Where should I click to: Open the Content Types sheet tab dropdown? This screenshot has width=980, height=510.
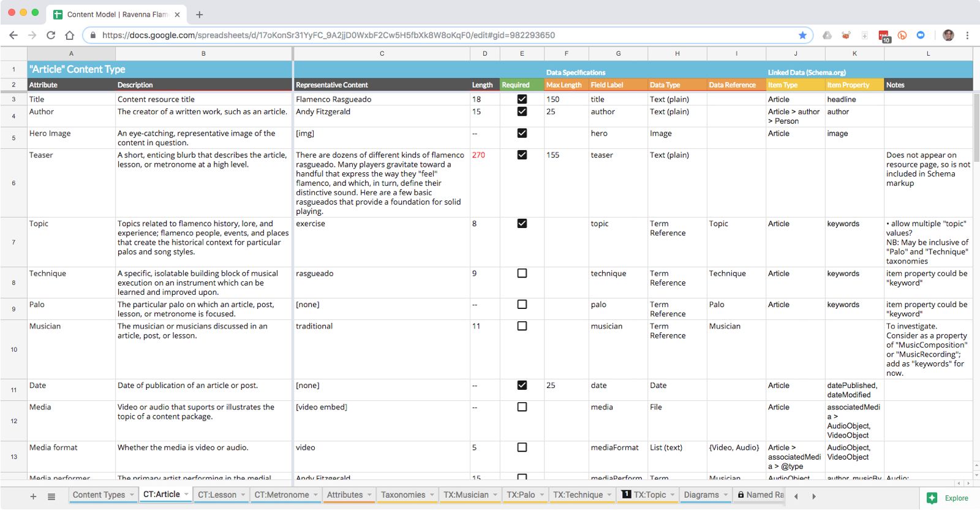point(132,495)
